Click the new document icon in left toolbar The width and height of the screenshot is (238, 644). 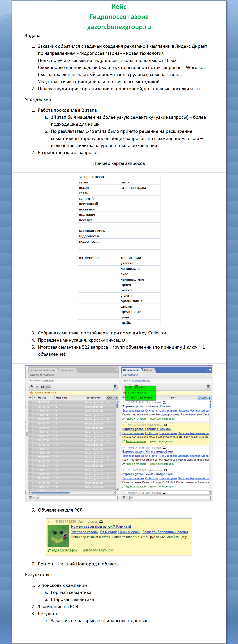[x=37, y=387]
